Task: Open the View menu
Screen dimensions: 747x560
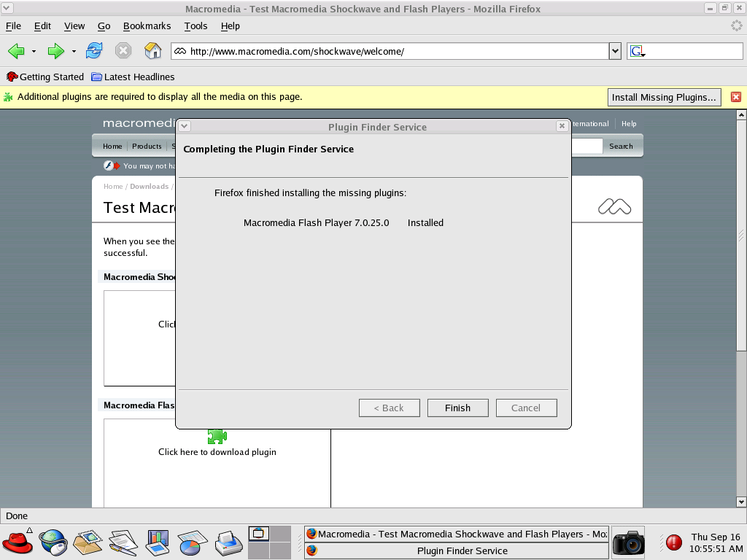Action: [x=74, y=26]
